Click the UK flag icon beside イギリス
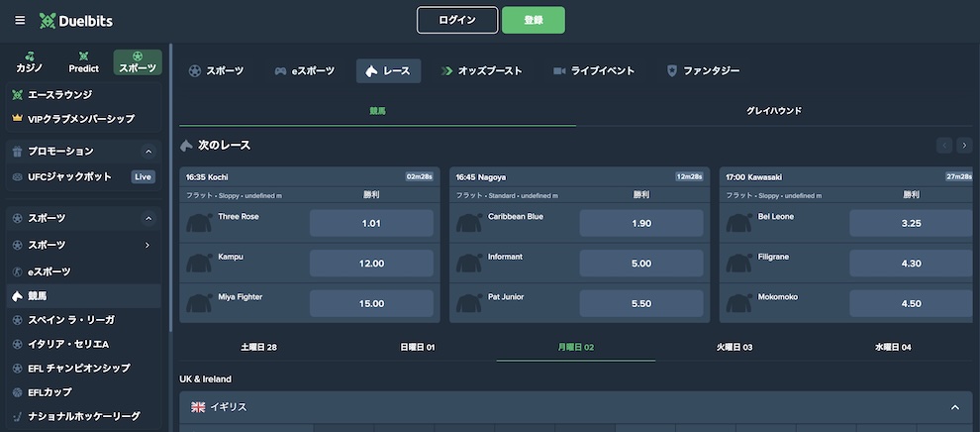The height and width of the screenshot is (432, 980). click(x=198, y=407)
